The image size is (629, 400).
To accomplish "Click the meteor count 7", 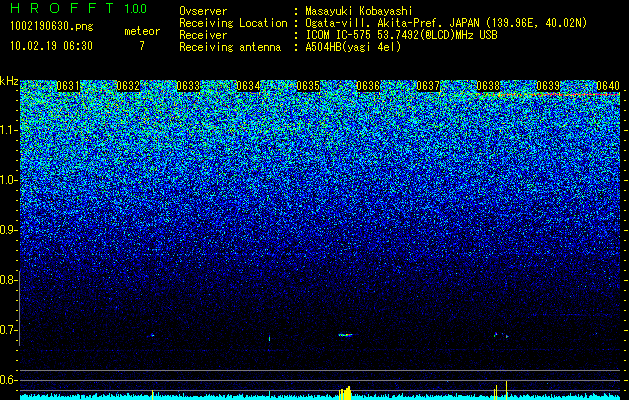I will pos(142,46).
